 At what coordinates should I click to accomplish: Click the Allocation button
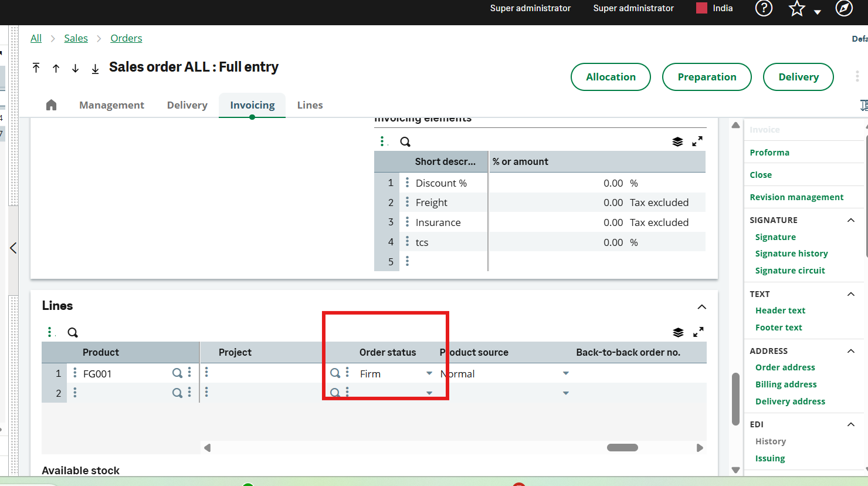click(611, 77)
